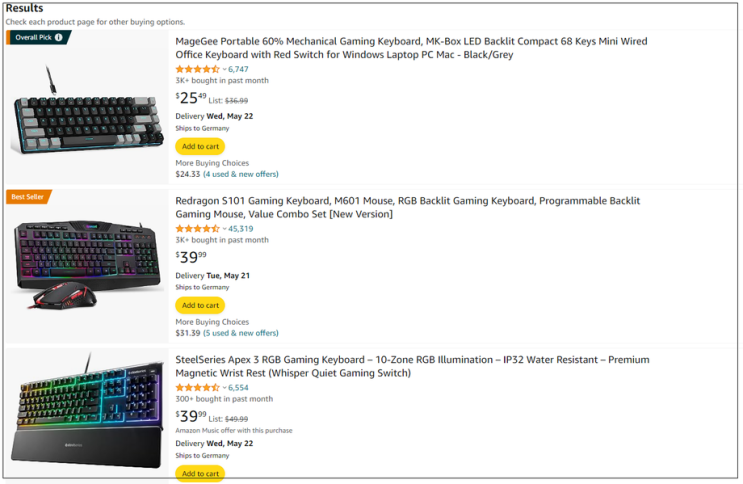Screen dimensions: 743x484
Task: Expand the MageGee rating breakdown chevron
Action: (x=224, y=70)
